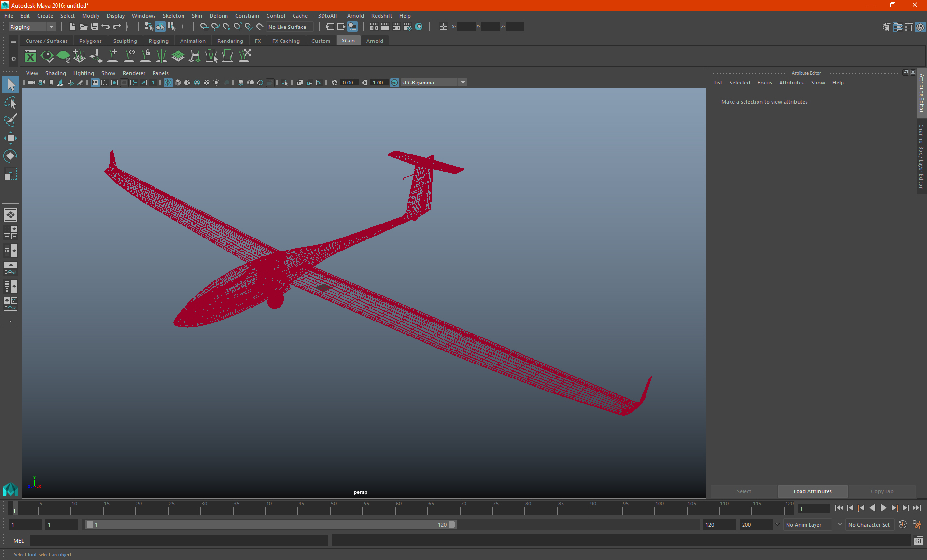This screenshot has height=560, width=927.
Task: Pick the Scale tool in toolbox
Action: pyautogui.click(x=10, y=174)
